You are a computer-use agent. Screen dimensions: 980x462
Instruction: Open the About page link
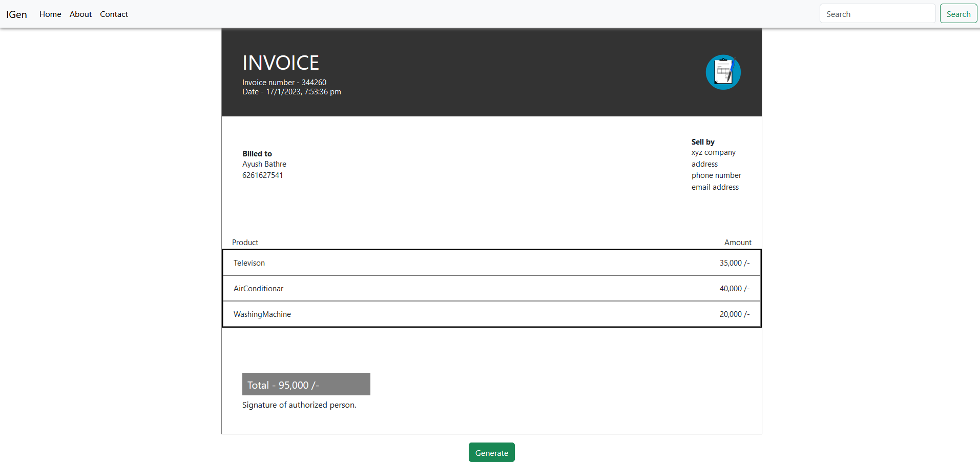tap(80, 14)
